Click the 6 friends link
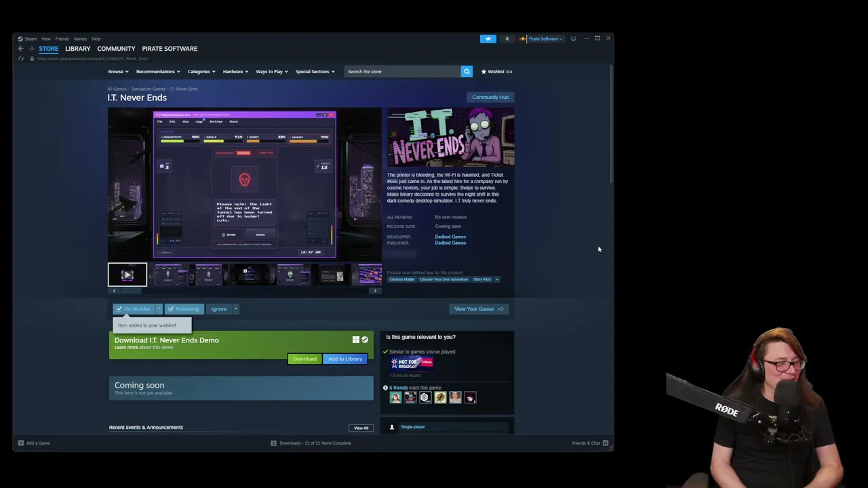 tap(399, 388)
